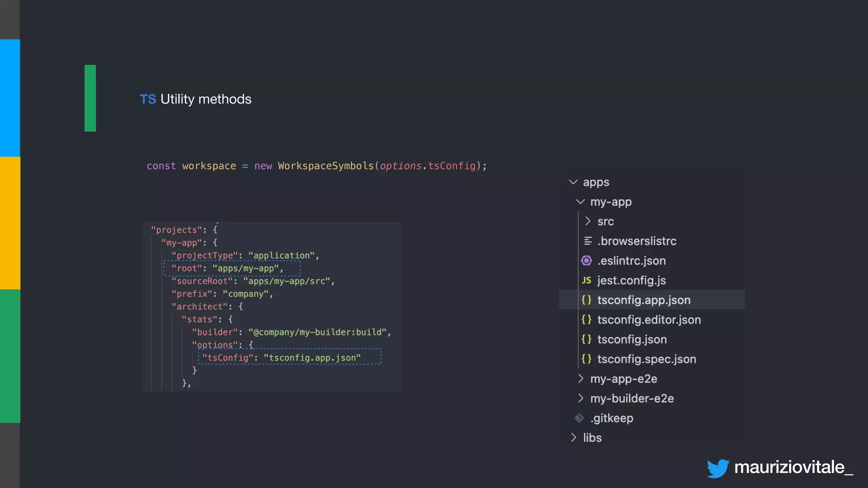Click the braces icon of tsconfig.json

tap(587, 339)
